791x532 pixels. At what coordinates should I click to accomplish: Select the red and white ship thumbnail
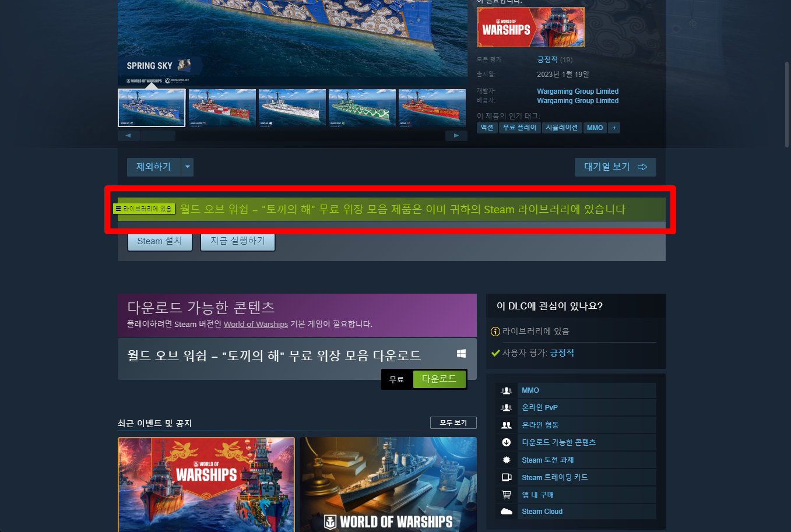222,108
